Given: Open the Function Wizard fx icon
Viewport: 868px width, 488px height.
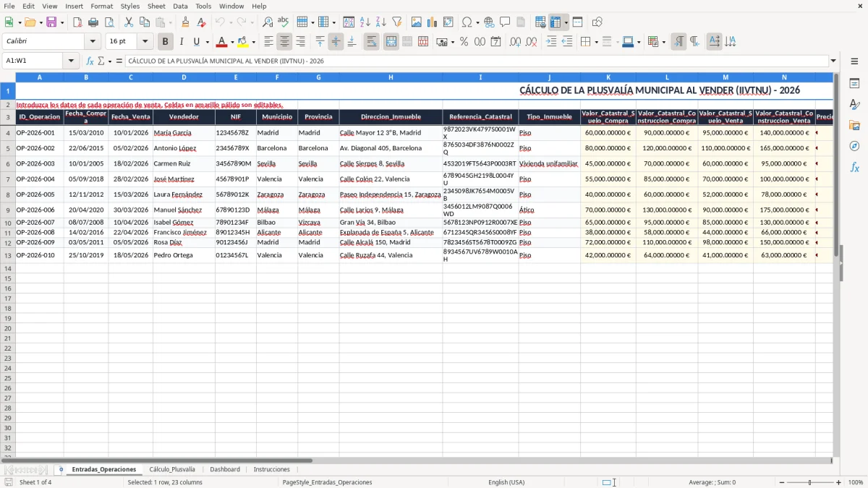Looking at the screenshot, I should 90,61.
